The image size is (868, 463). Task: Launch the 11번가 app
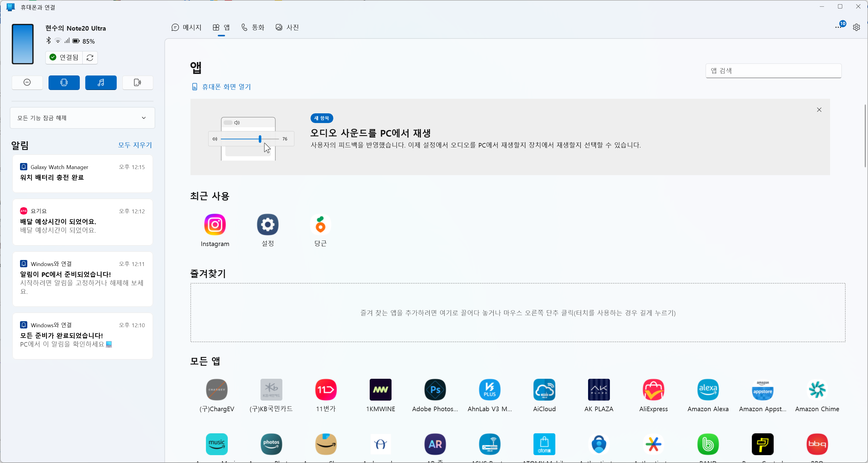pyautogui.click(x=326, y=390)
